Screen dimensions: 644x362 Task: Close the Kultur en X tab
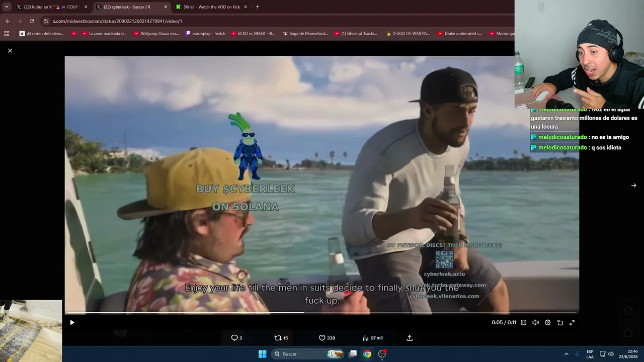[86, 7]
